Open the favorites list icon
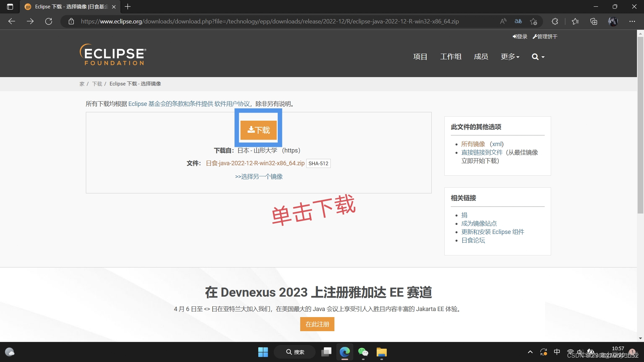 coord(575,21)
